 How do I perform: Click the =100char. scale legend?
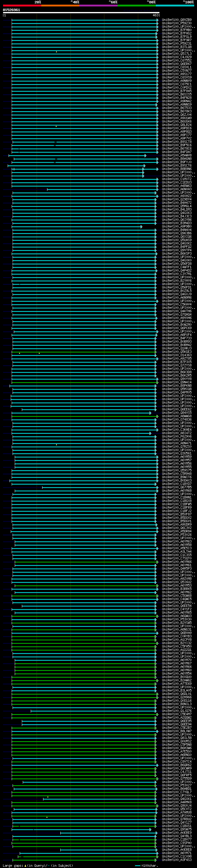coord(146,865)
